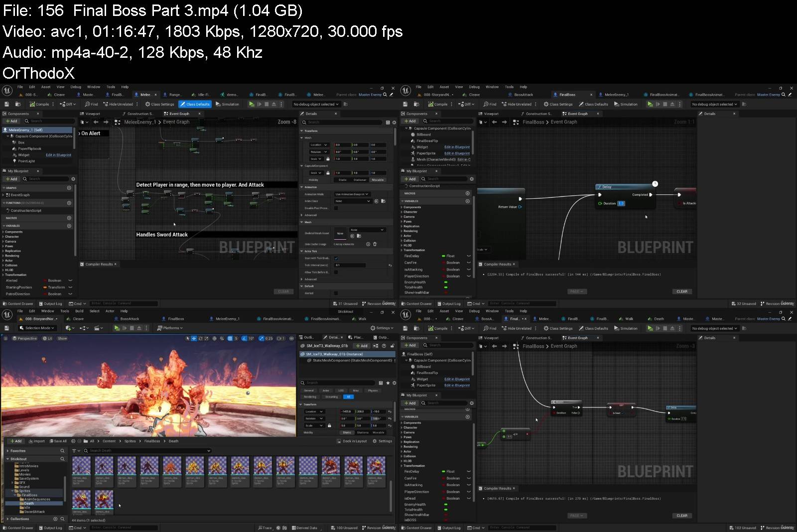Viewport: 797px width, 532px height.
Task: Click the Trace icon in status bar
Action: 265,528
